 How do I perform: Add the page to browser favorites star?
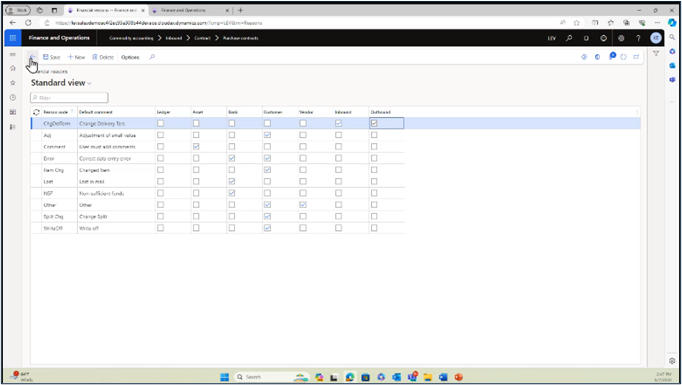tap(577, 23)
